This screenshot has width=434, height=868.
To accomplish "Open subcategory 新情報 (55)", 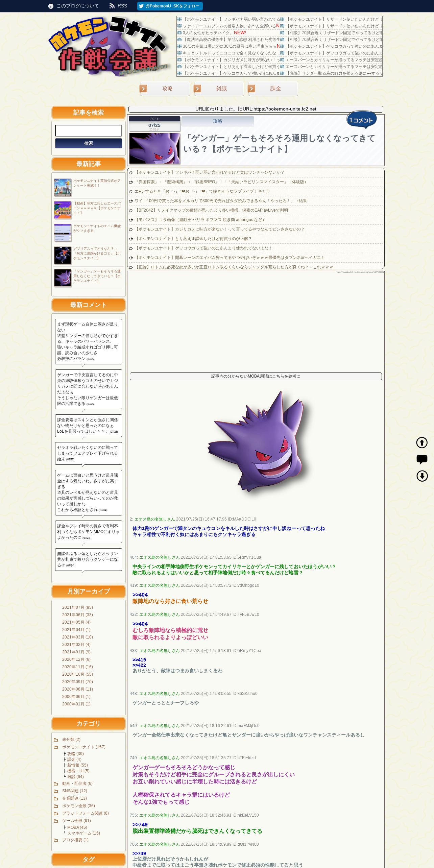I will (77, 765).
